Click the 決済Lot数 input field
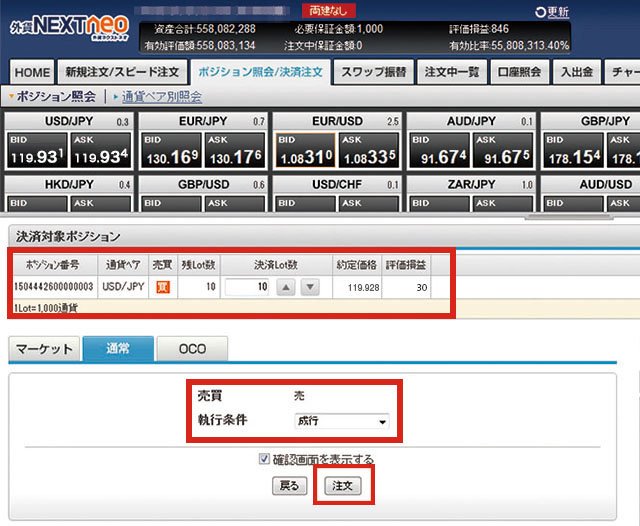The width and height of the screenshot is (640, 526). [x=246, y=287]
